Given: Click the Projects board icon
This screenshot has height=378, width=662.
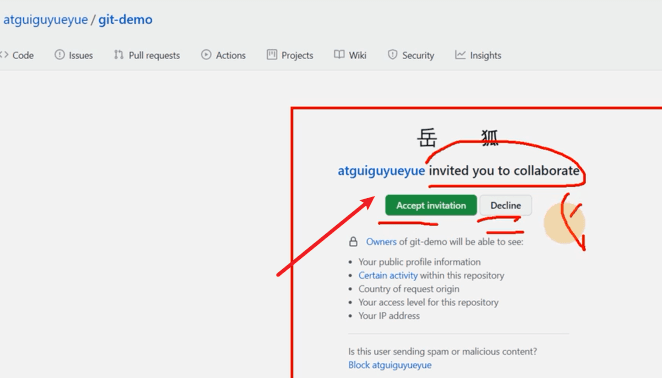Looking at the screenshot, I should (272, 54).
